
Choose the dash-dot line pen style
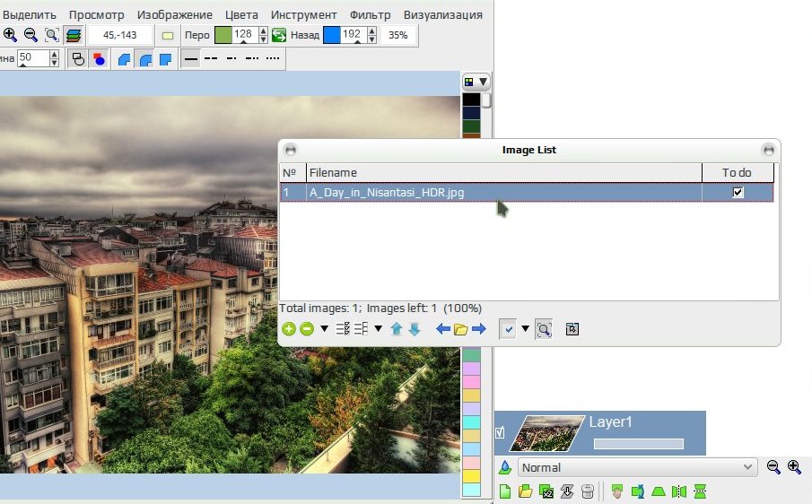(x=231, y=58)
